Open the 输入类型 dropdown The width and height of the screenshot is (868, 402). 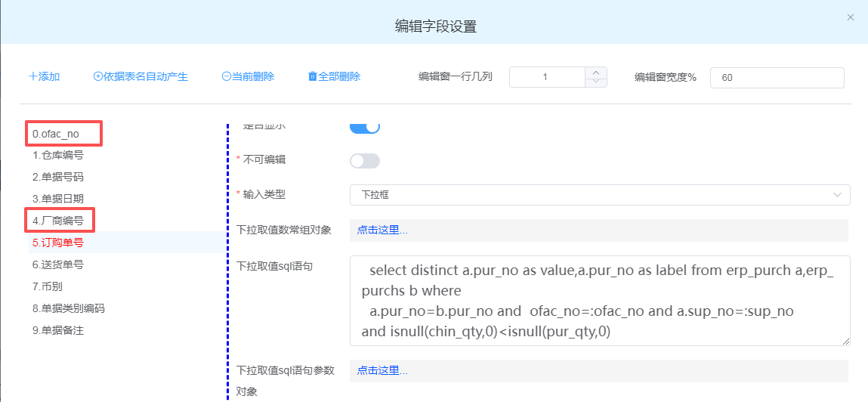click(x=600, y=195)
